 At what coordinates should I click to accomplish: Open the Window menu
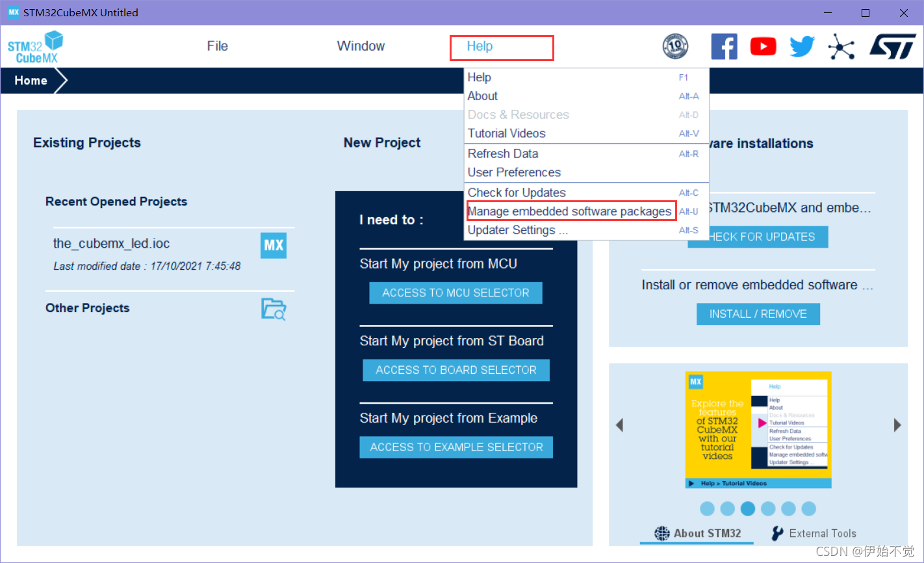pyautogui.click(x=361, y=46)
